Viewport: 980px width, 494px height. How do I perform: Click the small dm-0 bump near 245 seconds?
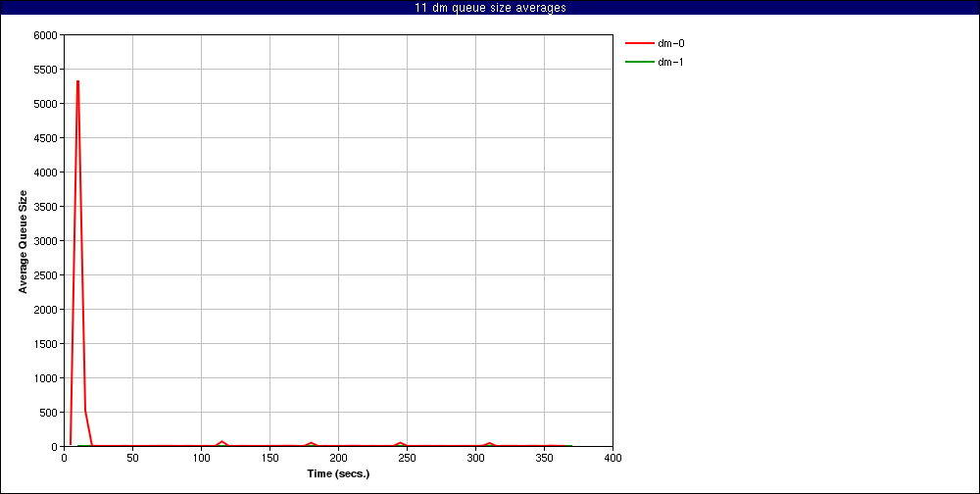(x=400, y=443)
